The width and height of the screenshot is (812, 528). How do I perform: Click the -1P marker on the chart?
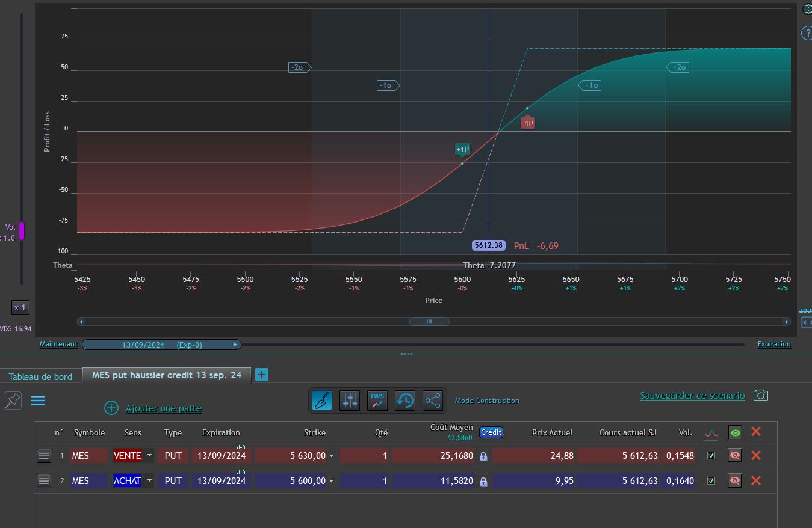527,123
